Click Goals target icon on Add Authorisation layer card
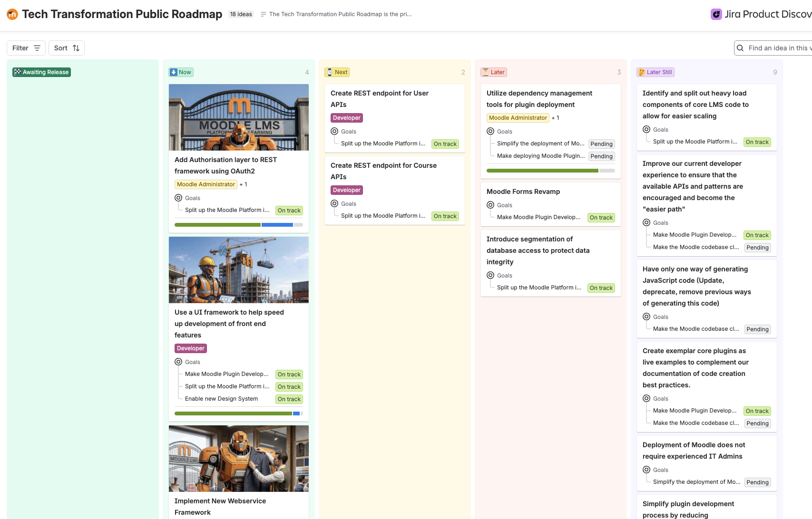The width and height of the screenshot is (812, 519). 178,198
